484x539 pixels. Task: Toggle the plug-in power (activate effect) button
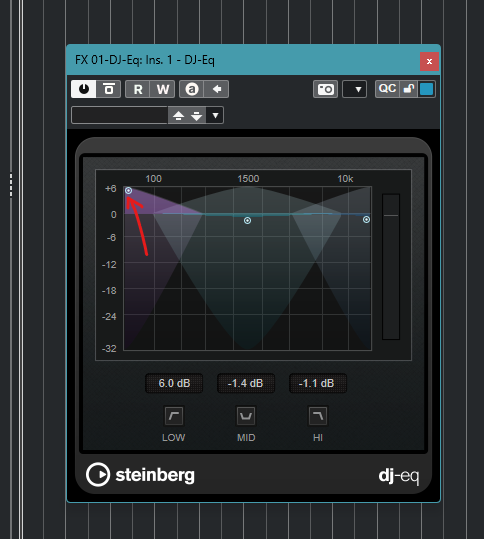84,89
